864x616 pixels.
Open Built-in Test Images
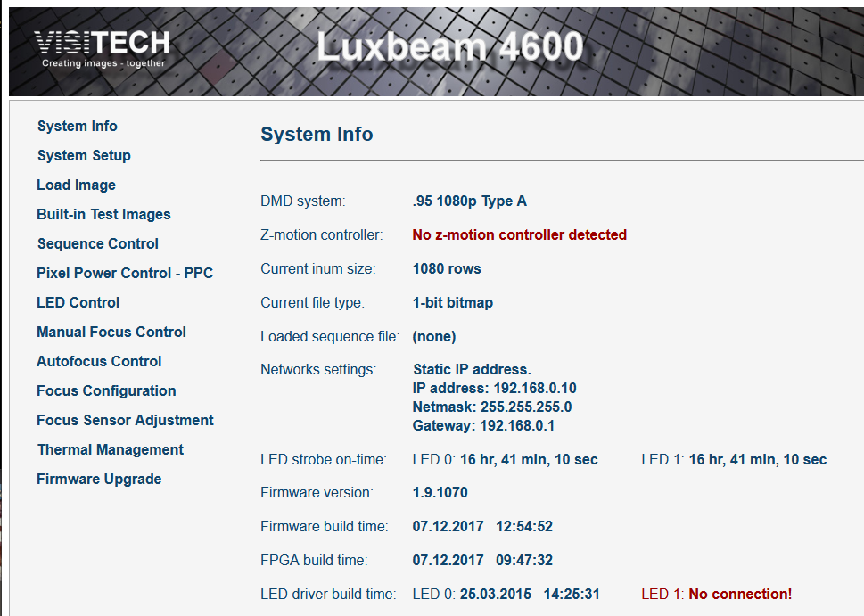click(103, 214)
